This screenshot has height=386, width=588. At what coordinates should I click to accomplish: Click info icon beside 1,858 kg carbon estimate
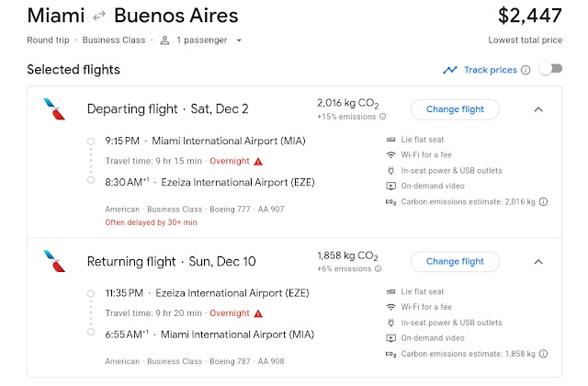pyautogui.click(x=544, y=354)
